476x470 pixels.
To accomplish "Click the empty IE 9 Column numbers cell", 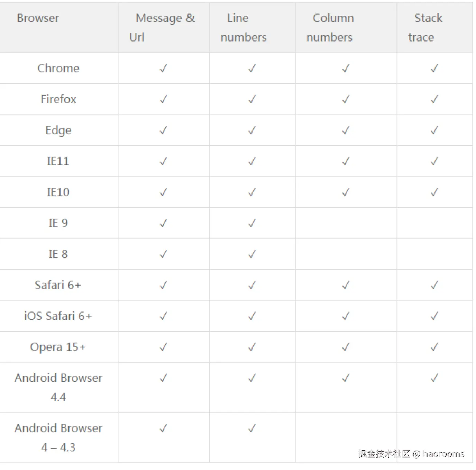I will pyautogui.click(x=346, y=223).
